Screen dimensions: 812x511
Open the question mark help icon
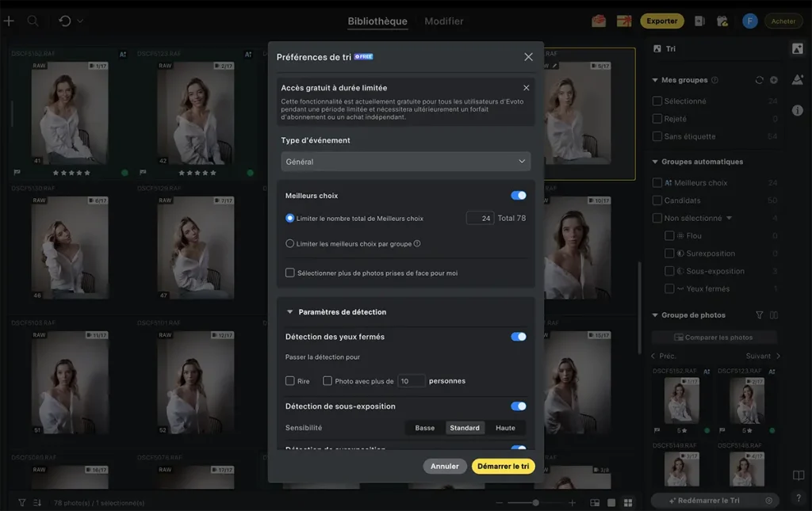point(798,498)
